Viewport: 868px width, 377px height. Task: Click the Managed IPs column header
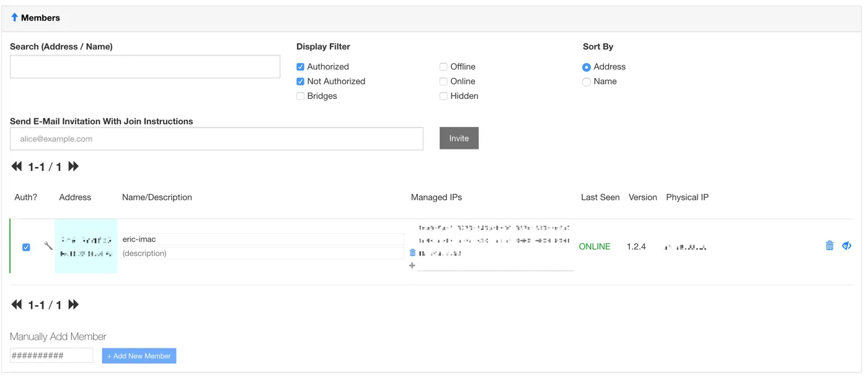pos(436,197)
